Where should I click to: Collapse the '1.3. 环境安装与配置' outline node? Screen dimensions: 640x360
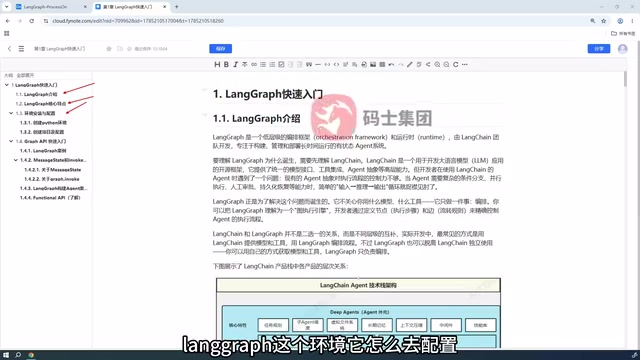pyautogui.click(x=11, y=113)
